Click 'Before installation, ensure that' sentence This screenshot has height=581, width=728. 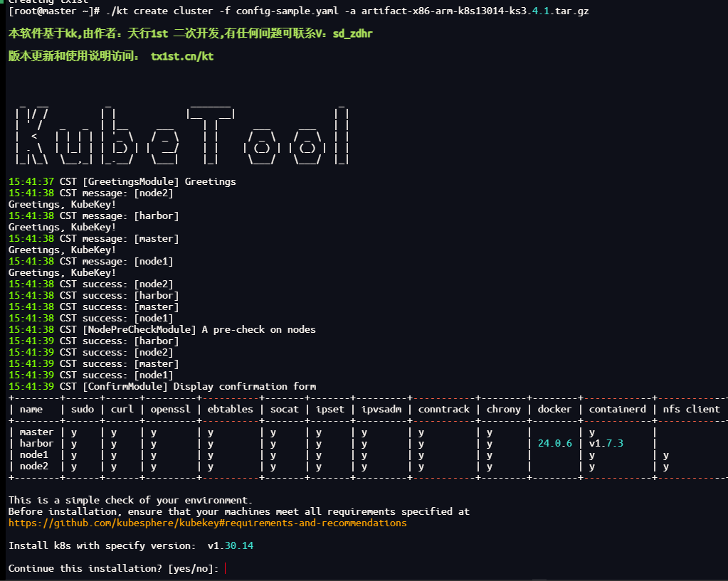tap(238, 511)
